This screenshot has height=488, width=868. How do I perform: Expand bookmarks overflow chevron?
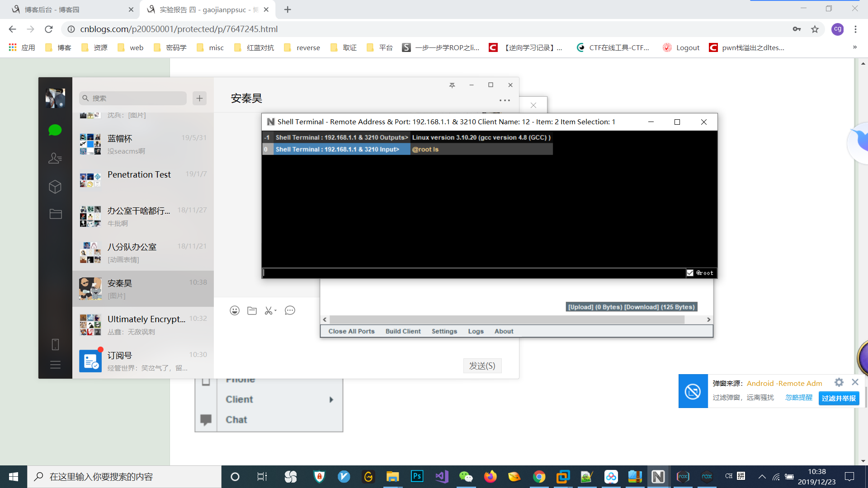click(x=854, y=47)
